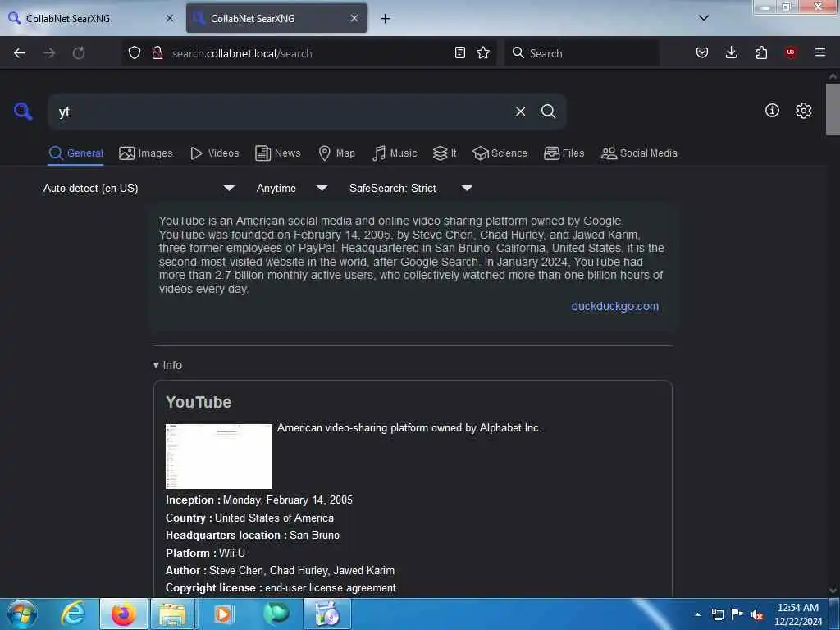Click the Copyright license: end-user license agreement row
The width and height of the screenshot is (840, 630).
click(x=281, y=588)
